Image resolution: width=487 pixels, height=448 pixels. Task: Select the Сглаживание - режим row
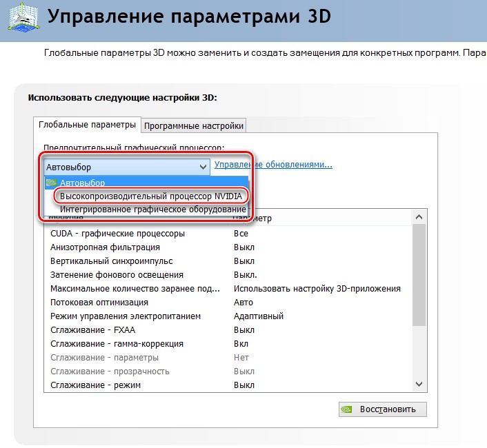coord(228,385)
